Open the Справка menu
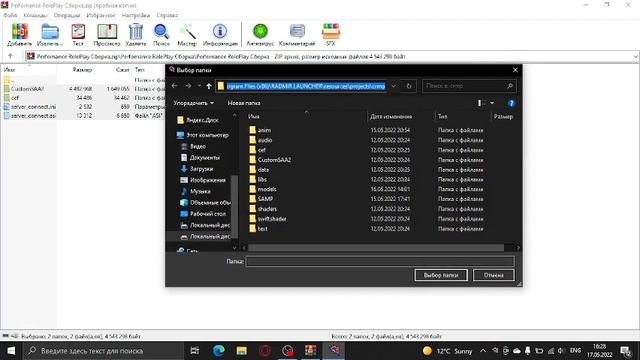Screen dimensions: 640x360 tap(167, 15)
